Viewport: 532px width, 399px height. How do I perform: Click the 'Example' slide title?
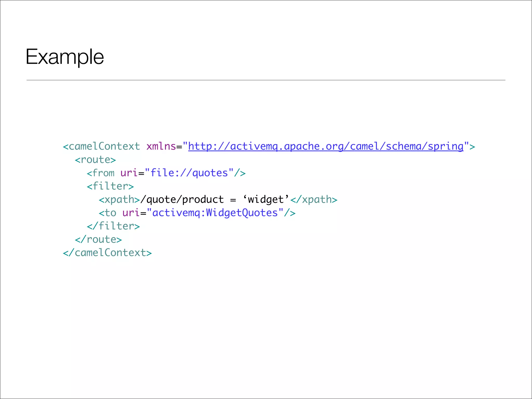[x=65, y=57]
